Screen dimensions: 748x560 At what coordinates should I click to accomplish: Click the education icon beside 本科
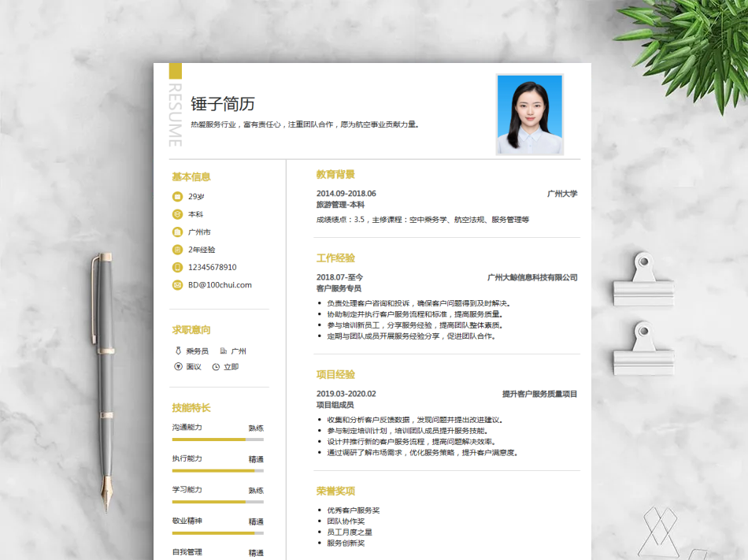pyautogui.click(x=177, y=214)
